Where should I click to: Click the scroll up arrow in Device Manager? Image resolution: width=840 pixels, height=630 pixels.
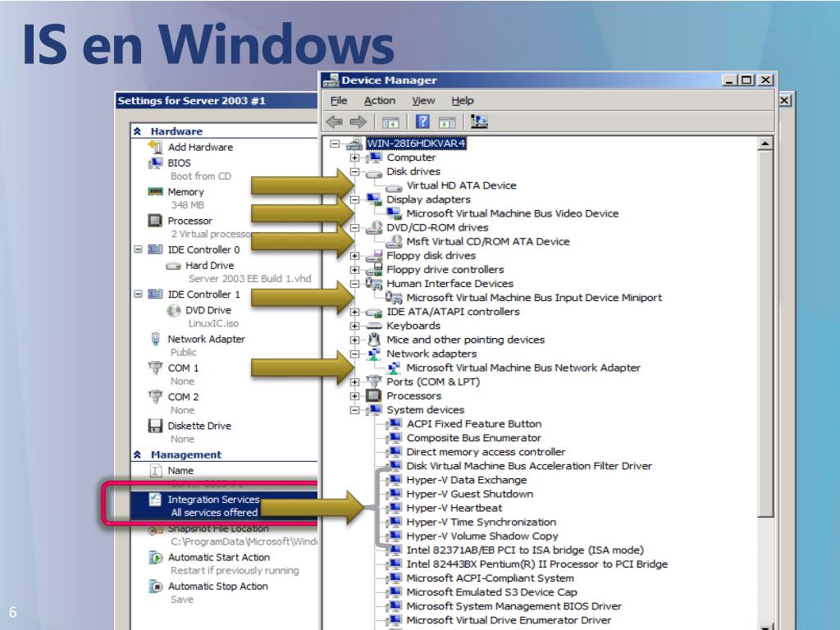(x=765, y=144)
